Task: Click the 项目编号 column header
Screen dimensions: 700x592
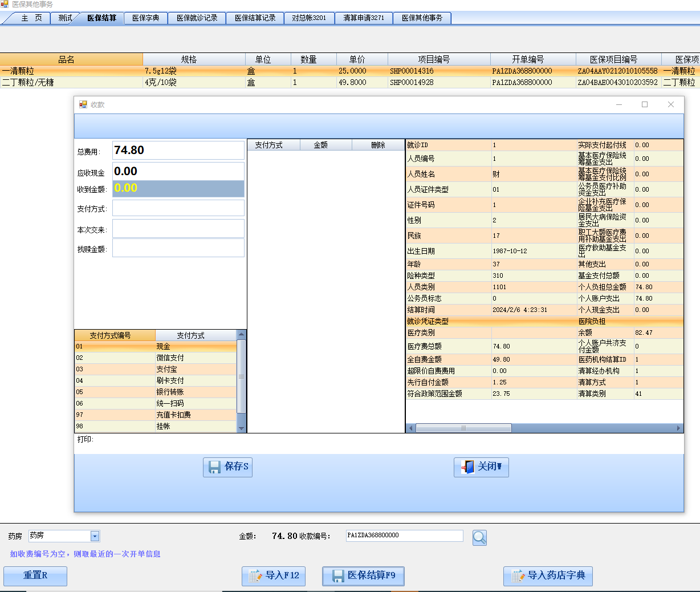Action: [439, 59]
